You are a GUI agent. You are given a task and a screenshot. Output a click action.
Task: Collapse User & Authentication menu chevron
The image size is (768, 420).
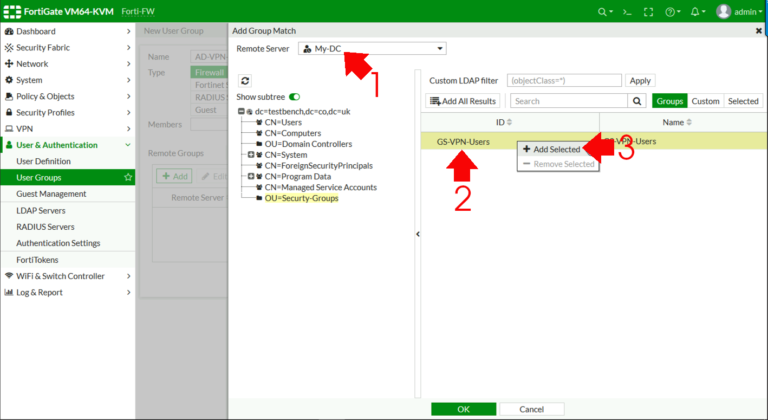pos(128,145)
